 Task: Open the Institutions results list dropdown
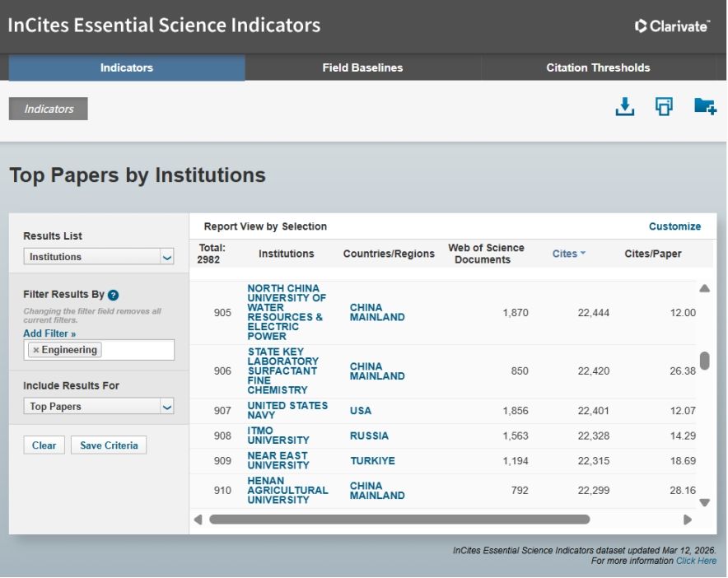pyautogui.click(x=99, y=257)
